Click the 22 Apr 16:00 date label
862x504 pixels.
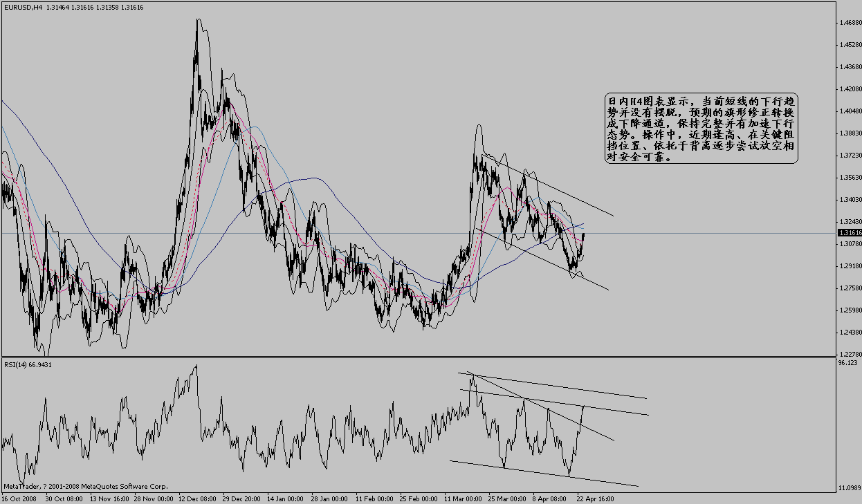click(595, 498)
